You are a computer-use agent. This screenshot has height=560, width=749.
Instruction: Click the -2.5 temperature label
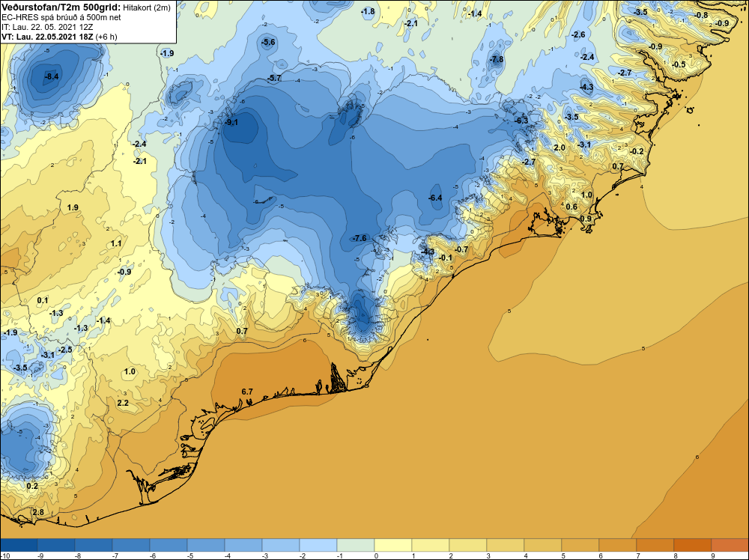65,350
